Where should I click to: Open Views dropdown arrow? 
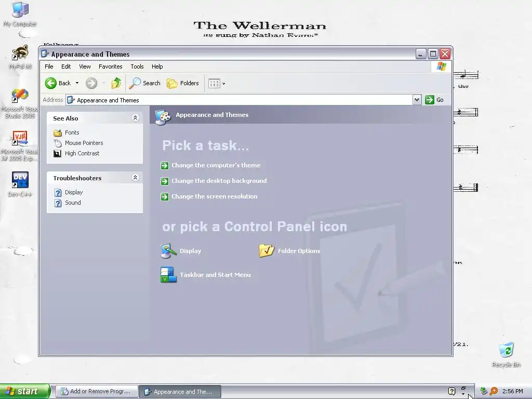coord(223,84)
